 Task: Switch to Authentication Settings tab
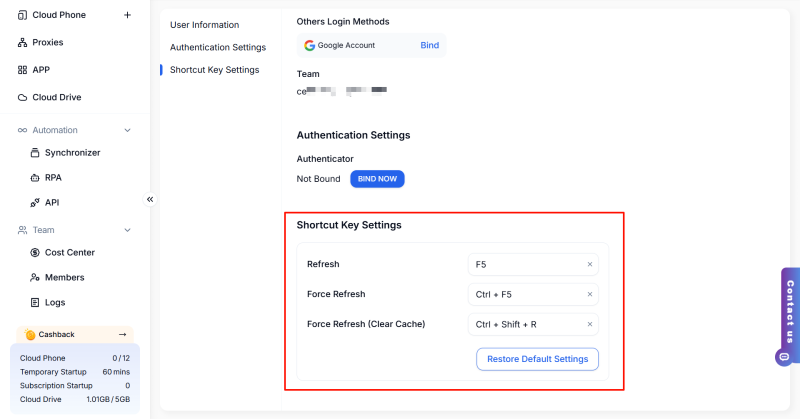pyautogui.click(x=217, y=47)
